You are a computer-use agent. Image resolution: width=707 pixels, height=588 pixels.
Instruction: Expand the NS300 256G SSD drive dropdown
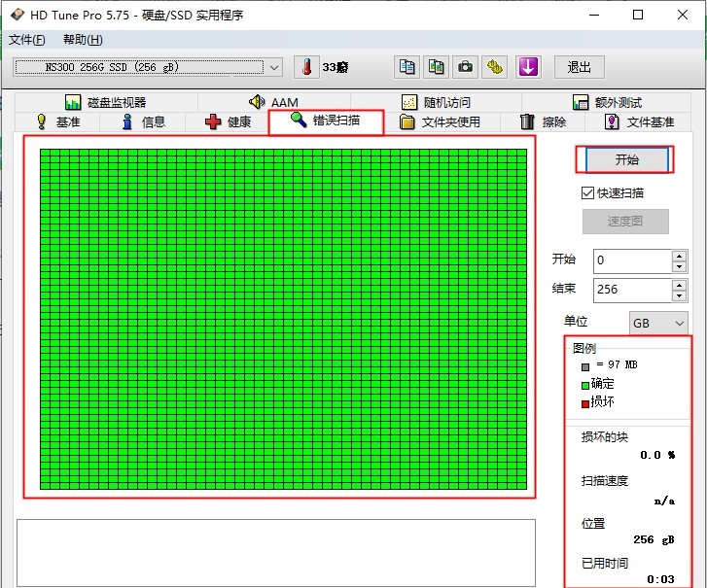(274, 67)
